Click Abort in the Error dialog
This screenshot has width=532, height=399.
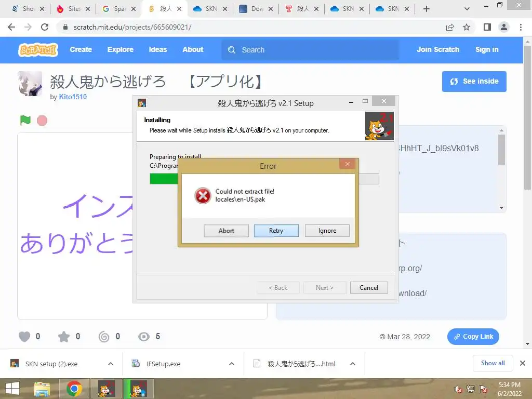(x=226, y=231)
